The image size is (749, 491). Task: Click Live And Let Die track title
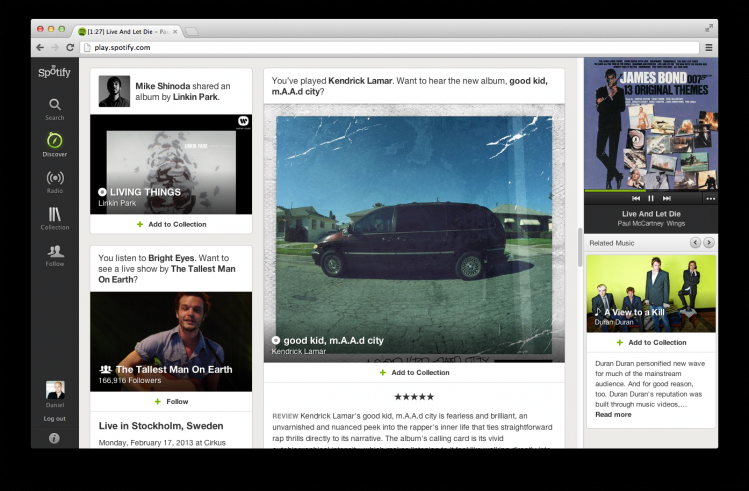tap(651, 214)
